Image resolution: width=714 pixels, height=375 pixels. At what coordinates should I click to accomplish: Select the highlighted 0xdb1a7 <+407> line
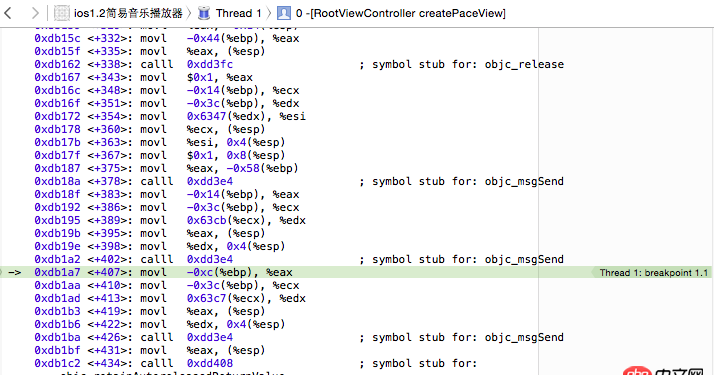pos(356,273)
